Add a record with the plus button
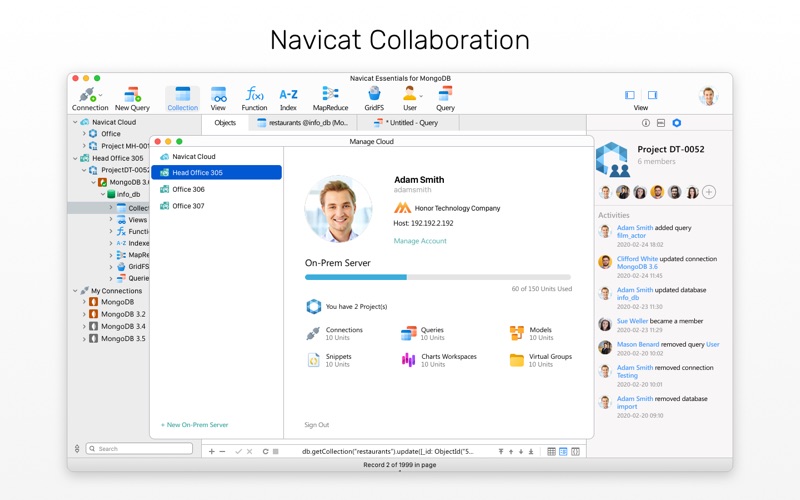Viewport: 800px width, 500px height. coord(211,452)
